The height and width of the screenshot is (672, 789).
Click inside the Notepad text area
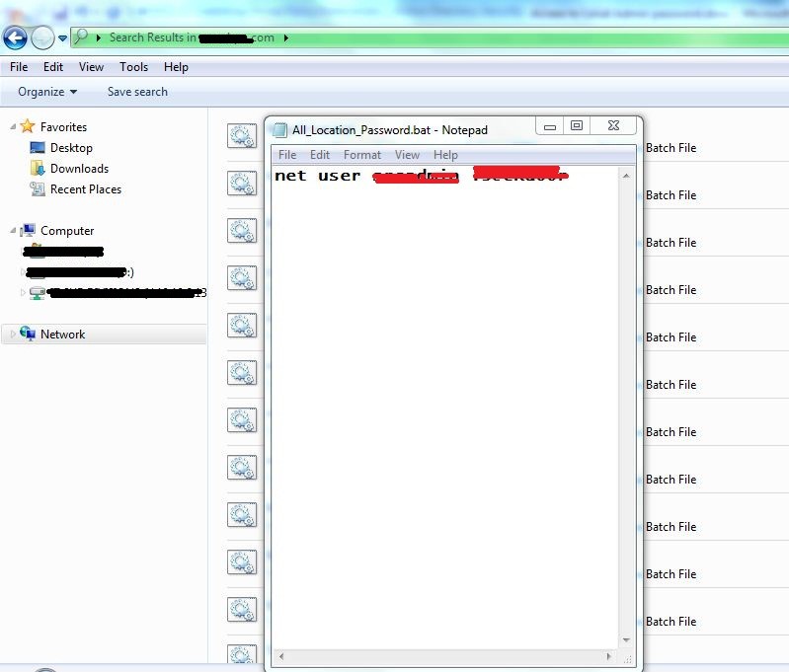(444, 395)
